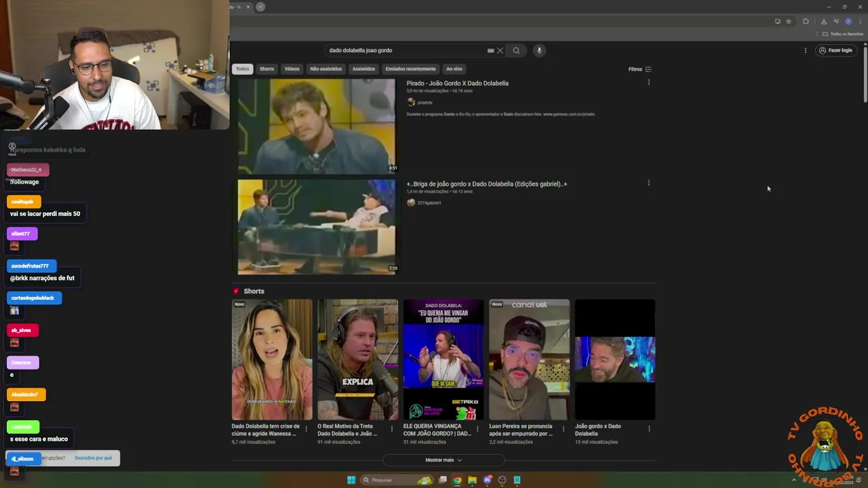This screenshot has width=868, height=488.
Task: Select the Vídeos filter chip
Action: pyautogui.click(x=292, y=68)
